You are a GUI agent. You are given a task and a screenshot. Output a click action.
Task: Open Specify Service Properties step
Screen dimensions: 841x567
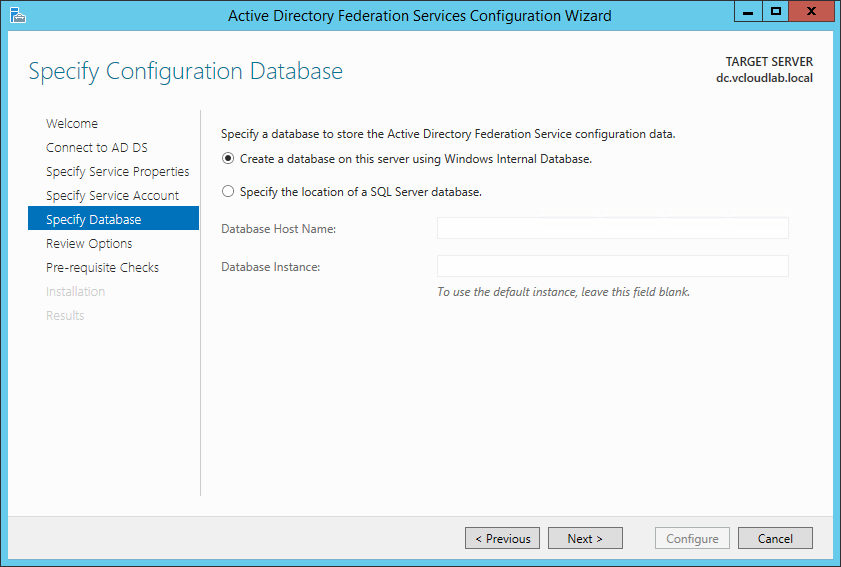[x=117, y=172]
